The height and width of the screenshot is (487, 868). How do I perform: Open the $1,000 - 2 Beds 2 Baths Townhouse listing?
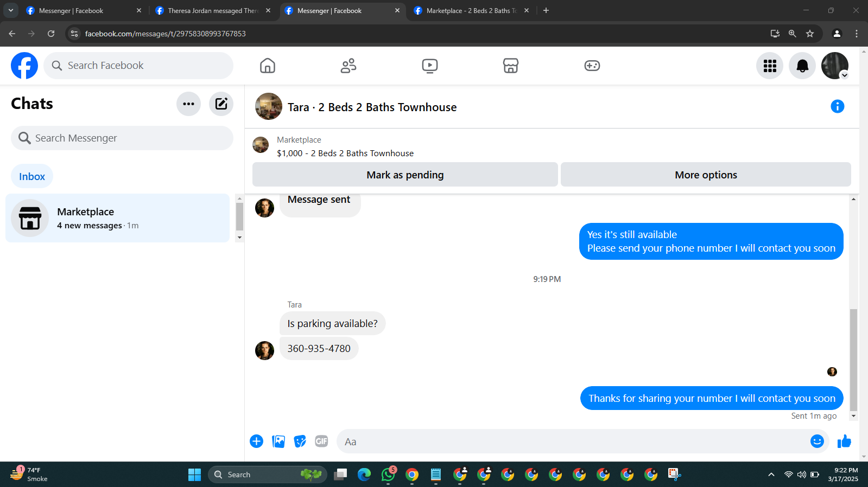(x=345, y=153)
